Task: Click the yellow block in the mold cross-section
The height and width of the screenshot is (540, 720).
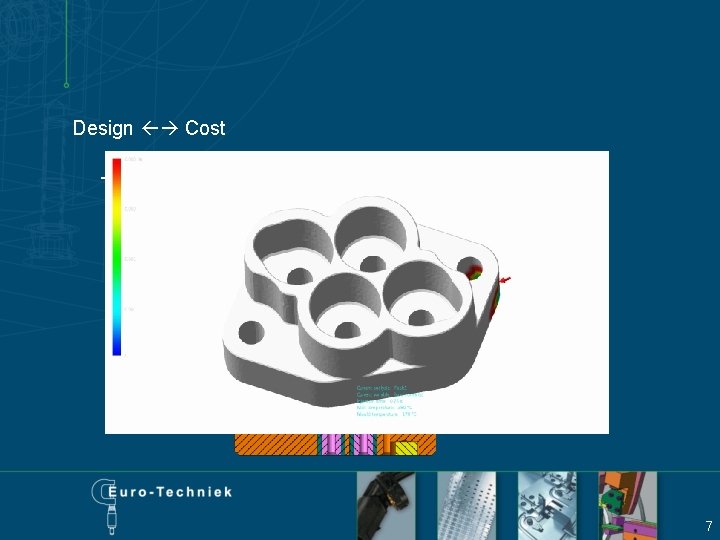Action: (x=406, y=448)
